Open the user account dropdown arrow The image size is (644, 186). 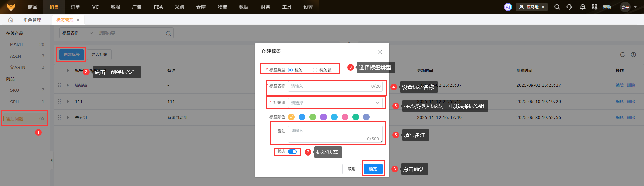pos(635,7)
